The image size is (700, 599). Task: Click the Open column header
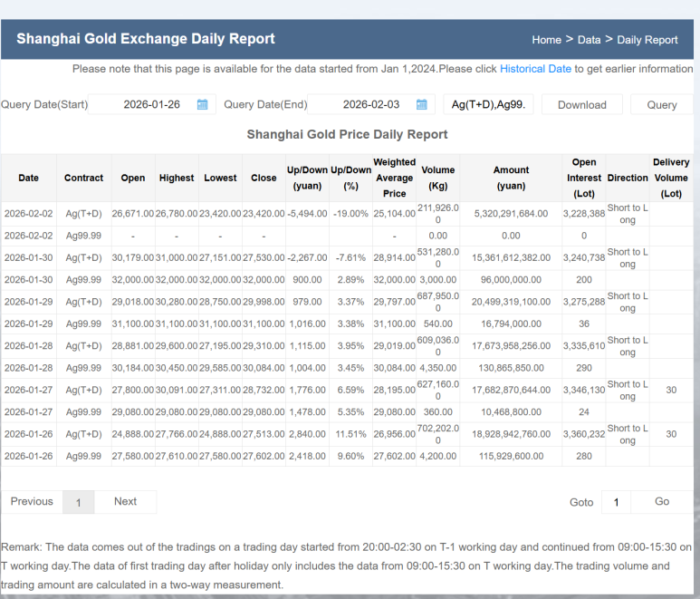click(133, 178)
